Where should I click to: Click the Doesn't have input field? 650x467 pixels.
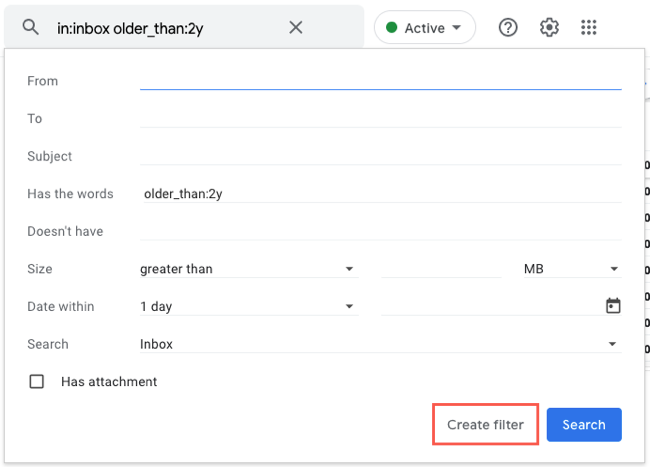(x=381, y=231)
